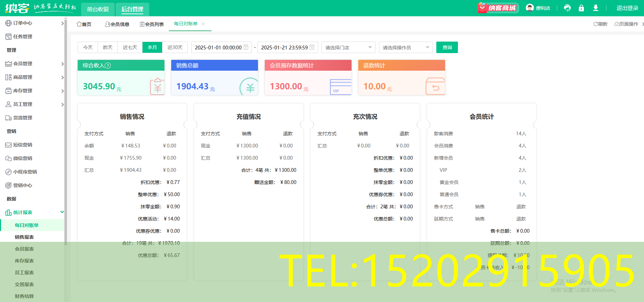
Task: Switch to 前台收银 tab
Action: click(x=98, y=9)
